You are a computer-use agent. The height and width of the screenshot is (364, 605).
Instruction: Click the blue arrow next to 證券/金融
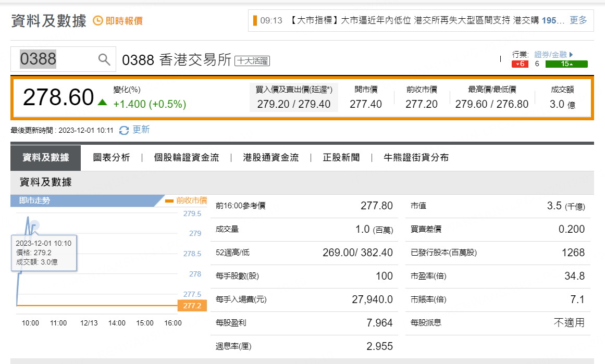[x=571, y=55]
